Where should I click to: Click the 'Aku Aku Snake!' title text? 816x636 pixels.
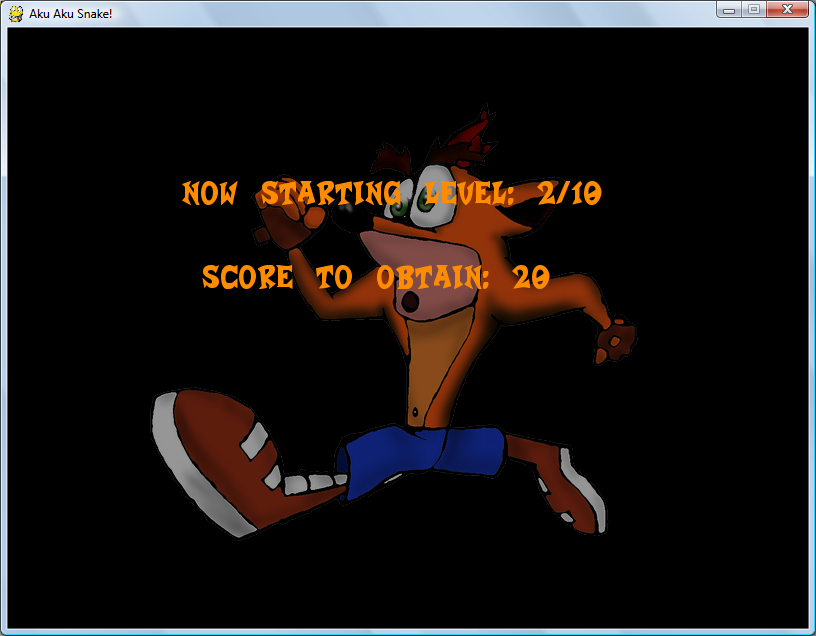[x=71, y=14]
